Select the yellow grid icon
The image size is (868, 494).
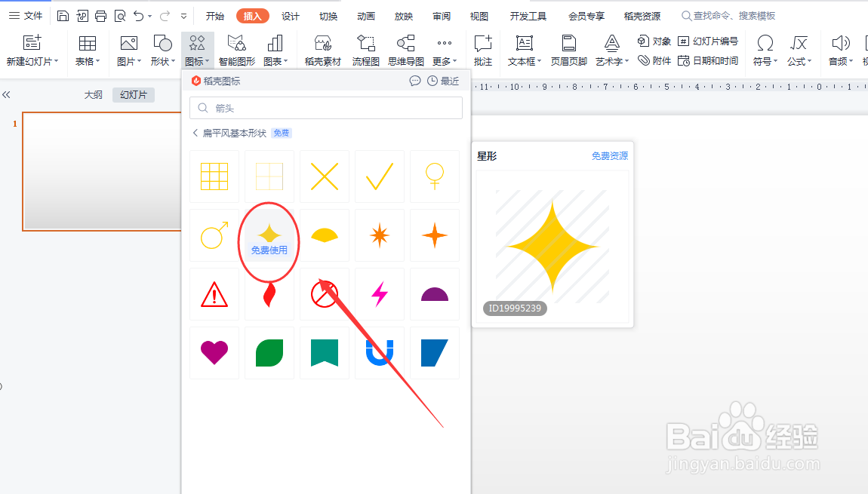214,176
